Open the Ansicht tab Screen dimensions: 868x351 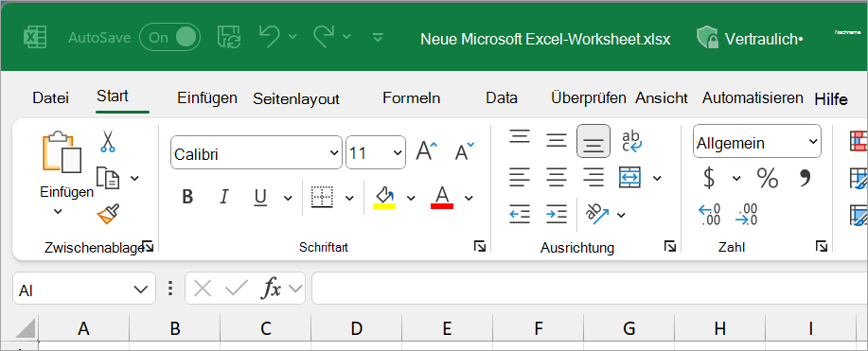(x=662, y=98)
